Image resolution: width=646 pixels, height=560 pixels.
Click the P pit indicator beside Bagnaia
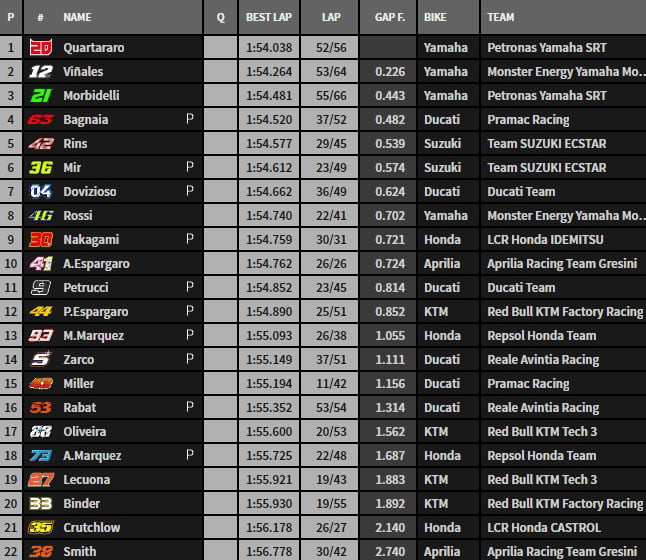coord(189,120)
